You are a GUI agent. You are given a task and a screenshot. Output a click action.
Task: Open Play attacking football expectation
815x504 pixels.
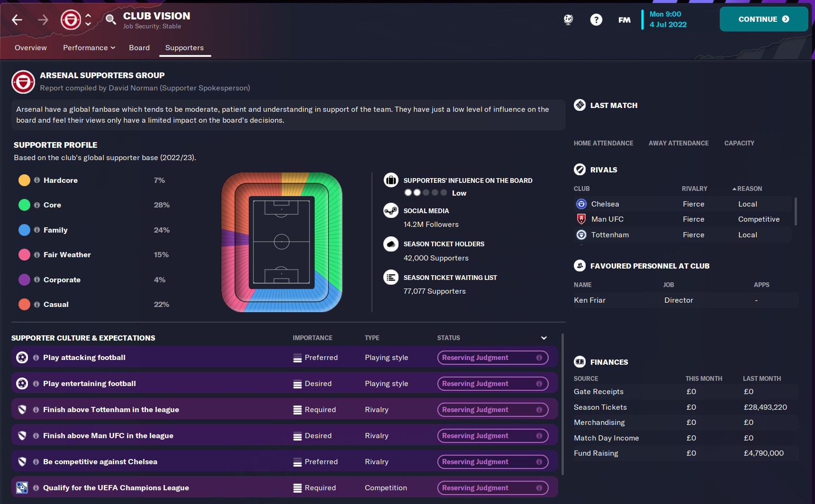point(284,358)
